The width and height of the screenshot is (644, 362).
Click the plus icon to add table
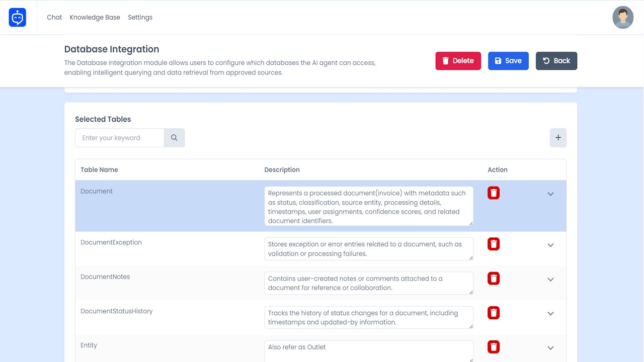coord(558,138)
